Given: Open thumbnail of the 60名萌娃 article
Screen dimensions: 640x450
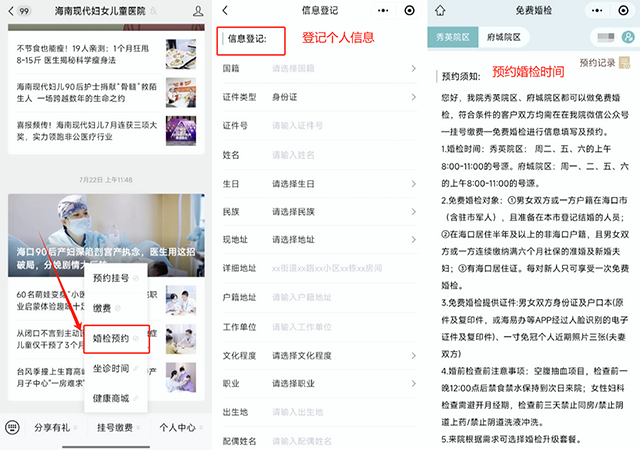Looking at the screenshot, I should pos(181,301).
